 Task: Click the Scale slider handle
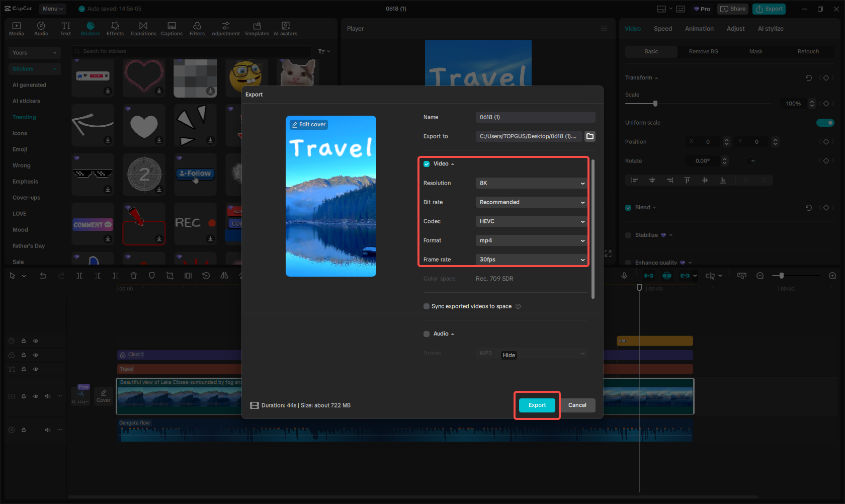(x=655, y=104)
